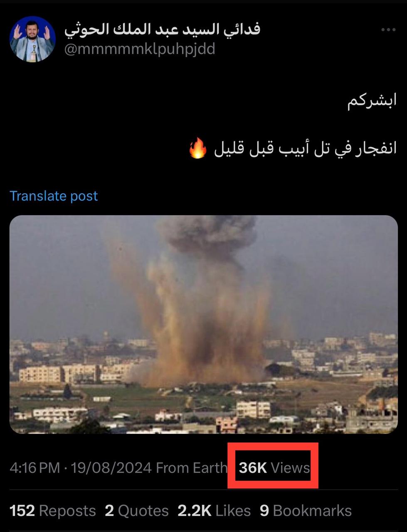Show the 2.2K Likes list
Screen dimensions: 407x532
click(214, 511)
